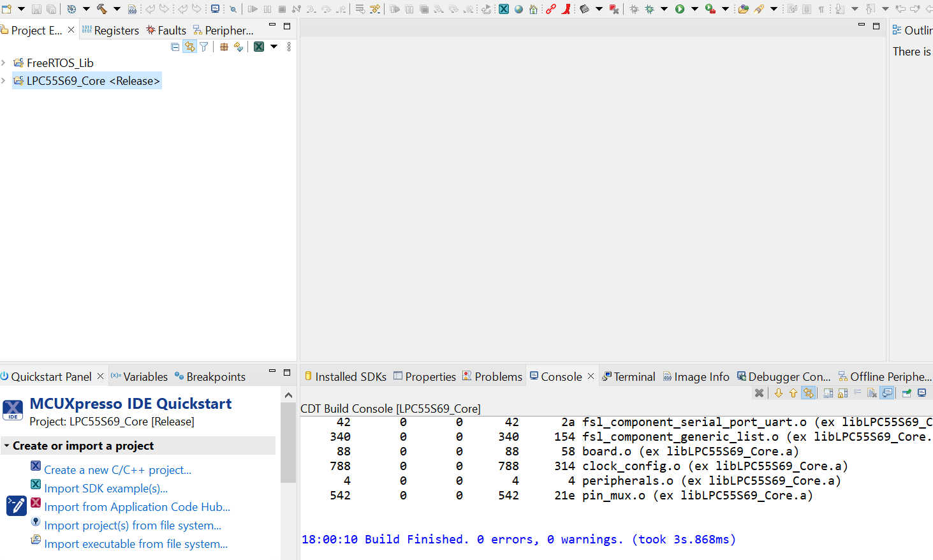Clear the CDT Build Console
The width and height of the screenshot is (933, 560).
point(759,393)
